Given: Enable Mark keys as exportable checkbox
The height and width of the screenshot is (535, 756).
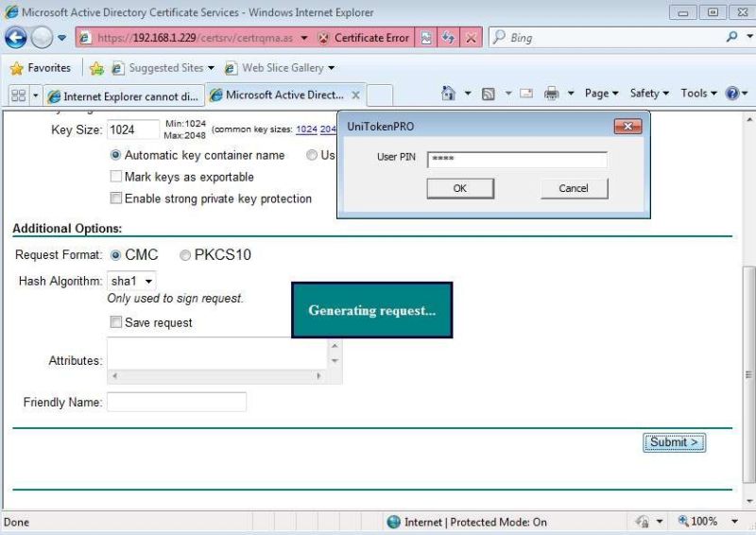Looking at the screenshot, I should 115,177.
